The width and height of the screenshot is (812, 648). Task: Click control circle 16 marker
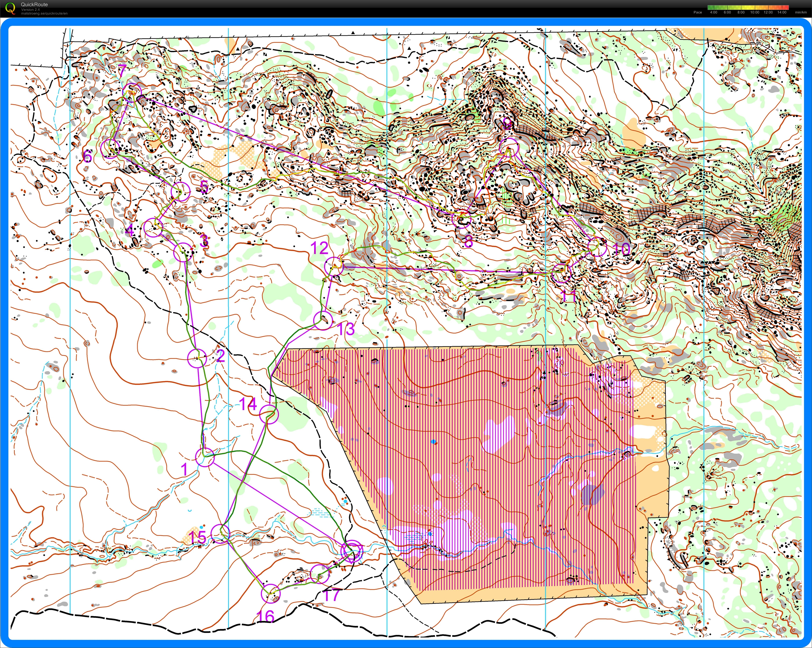tap(271, 594)
